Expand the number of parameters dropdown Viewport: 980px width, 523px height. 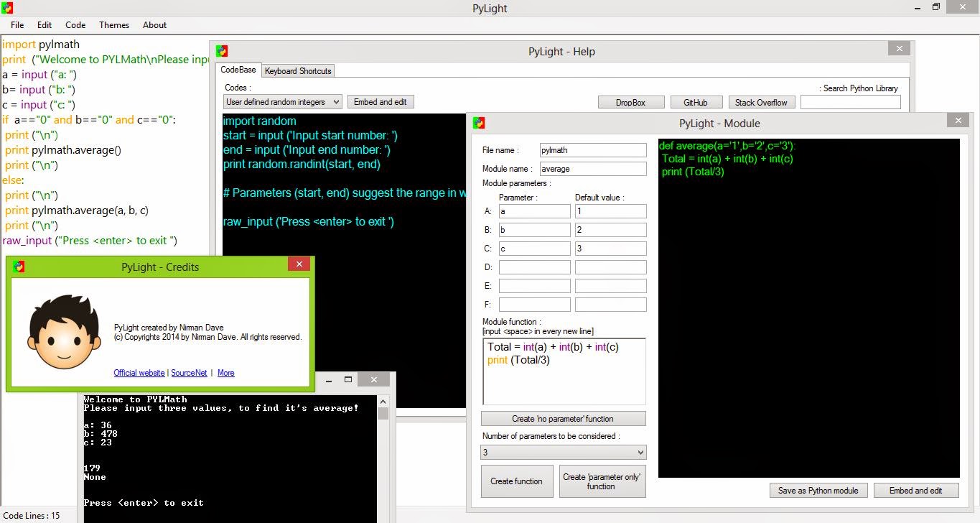tap(563, 452)
